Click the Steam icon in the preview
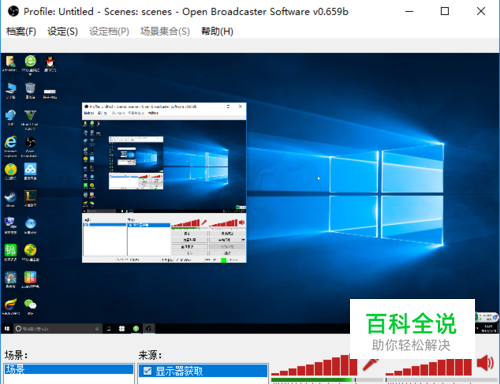500x384 pixels. point(10,197)
